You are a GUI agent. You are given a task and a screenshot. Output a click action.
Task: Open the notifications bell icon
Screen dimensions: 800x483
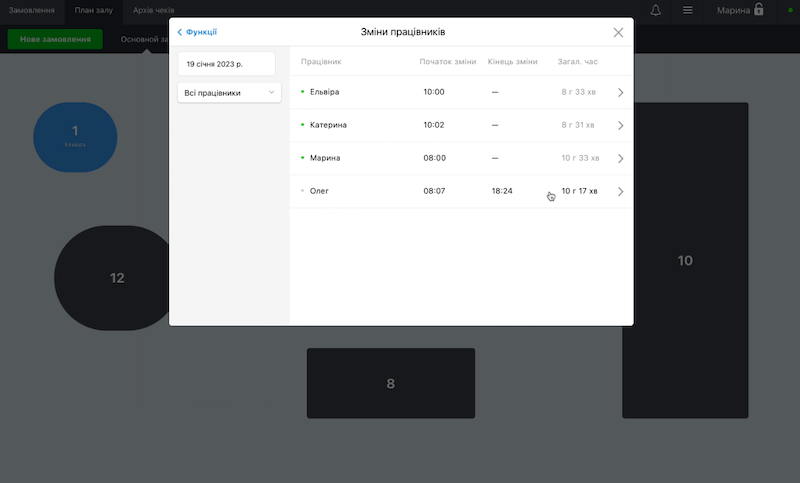click(x=656, y=10)
